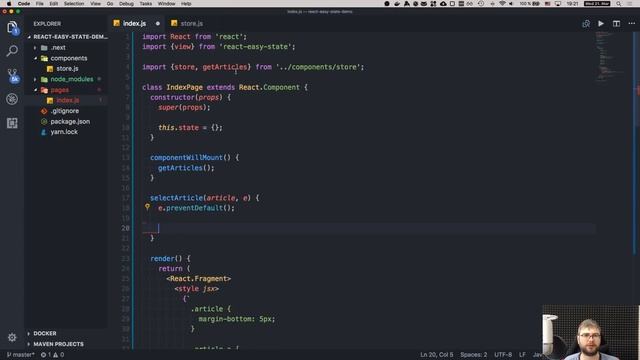Screen dimensions: 640x360
Task: Change indentation via Spaces: 2
Action: pos(473,355)
